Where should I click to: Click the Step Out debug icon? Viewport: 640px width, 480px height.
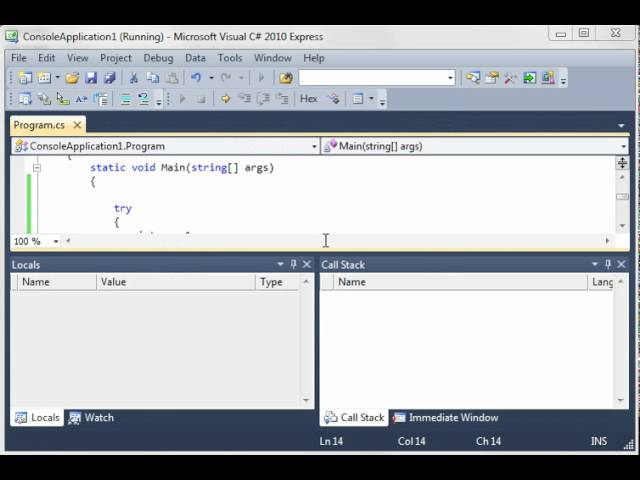tap(282, 99)
